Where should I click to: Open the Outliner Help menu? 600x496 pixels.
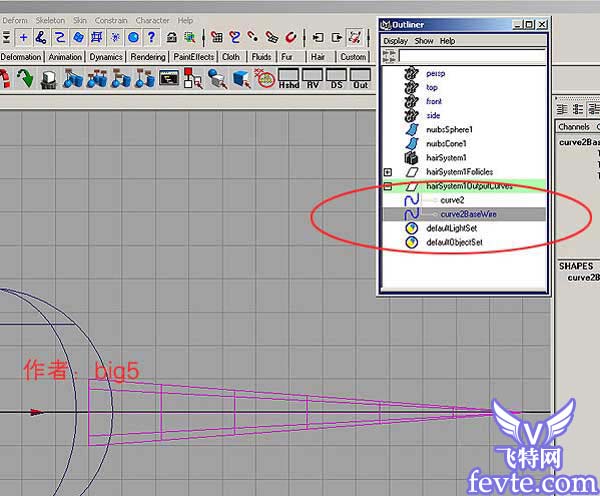tap(447, 41)
